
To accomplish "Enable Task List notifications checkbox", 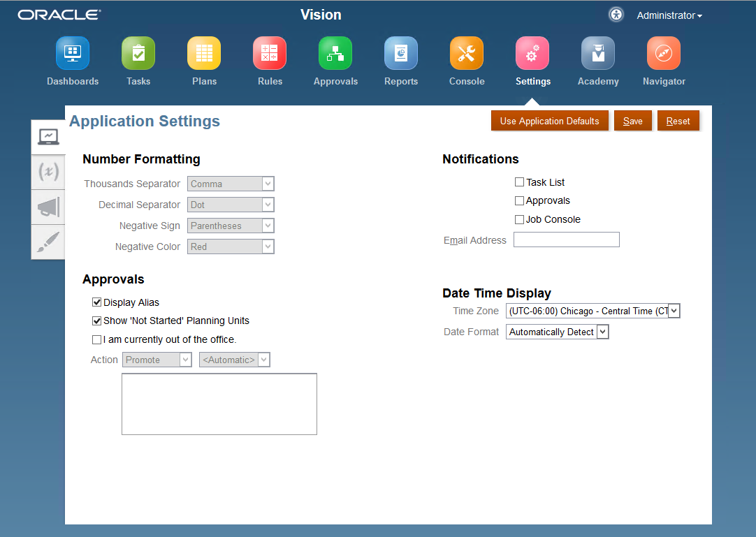I will (519, 182).
